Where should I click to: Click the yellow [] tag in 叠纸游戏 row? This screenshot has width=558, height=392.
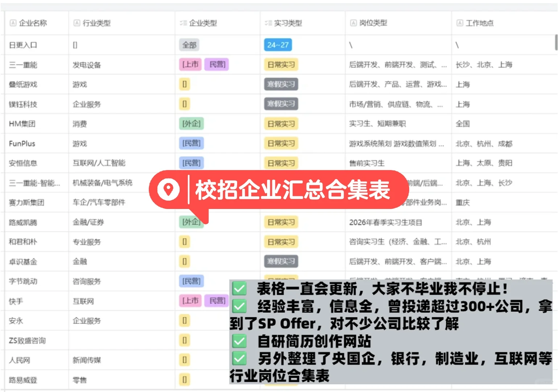184,84
